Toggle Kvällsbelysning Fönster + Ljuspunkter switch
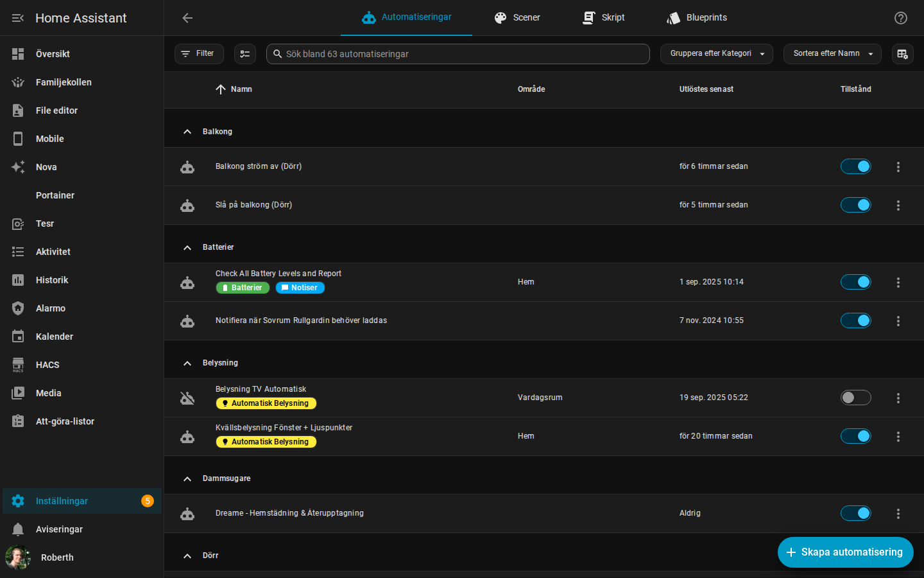The width and height of the screenshot is (924, 578). 856,436
